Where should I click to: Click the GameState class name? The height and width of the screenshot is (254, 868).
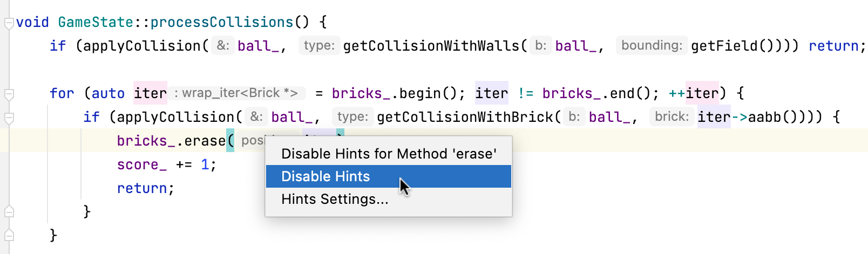coord(96,22)
